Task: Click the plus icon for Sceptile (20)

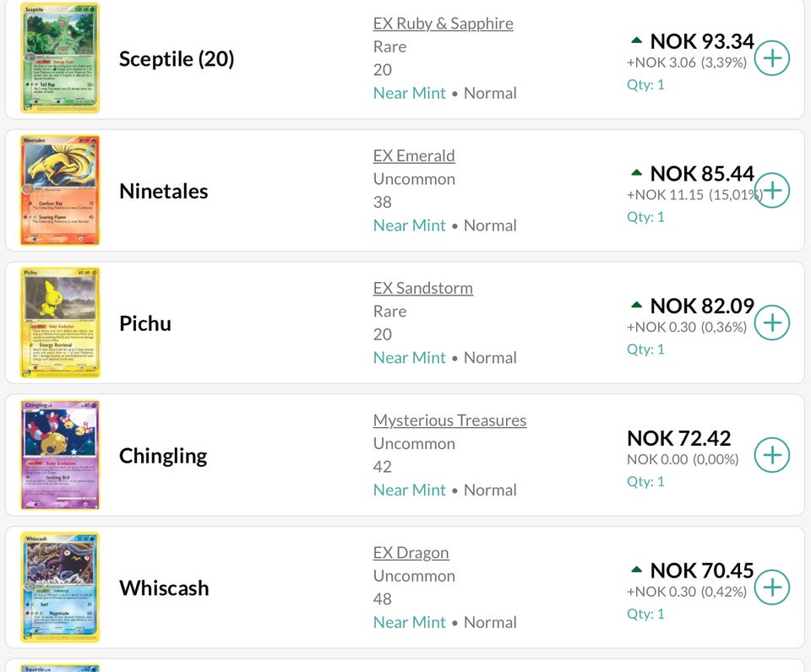Action: tap(771, 58)
